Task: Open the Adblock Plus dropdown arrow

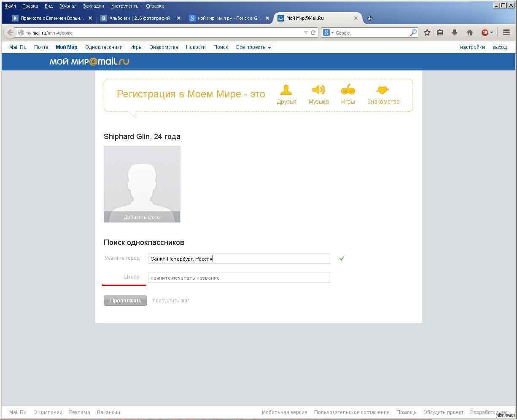Action: coord(491,32)
